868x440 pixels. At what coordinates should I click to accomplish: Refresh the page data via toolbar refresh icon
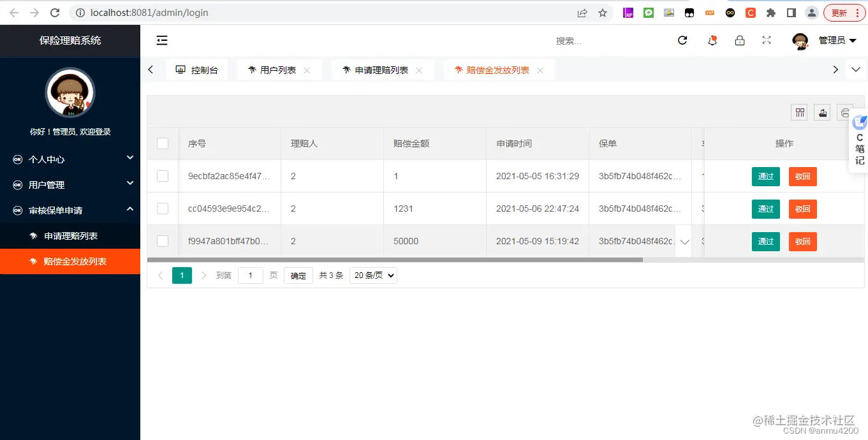682,40
